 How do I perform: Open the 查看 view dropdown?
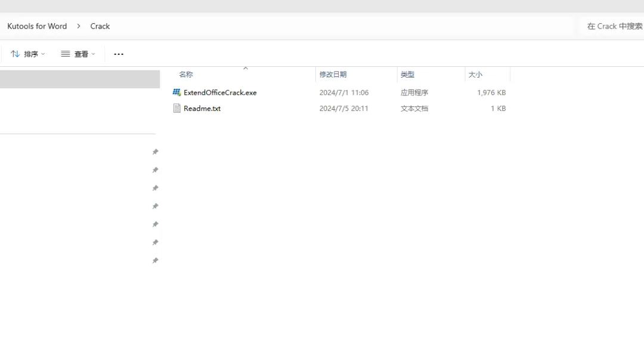tap(78, 54)
